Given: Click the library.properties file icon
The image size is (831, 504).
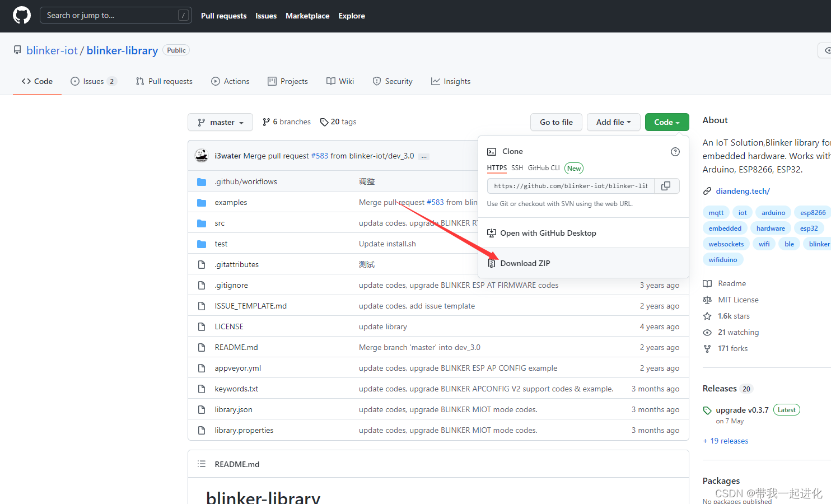Looking at the screenshot, I should [202, 430].
